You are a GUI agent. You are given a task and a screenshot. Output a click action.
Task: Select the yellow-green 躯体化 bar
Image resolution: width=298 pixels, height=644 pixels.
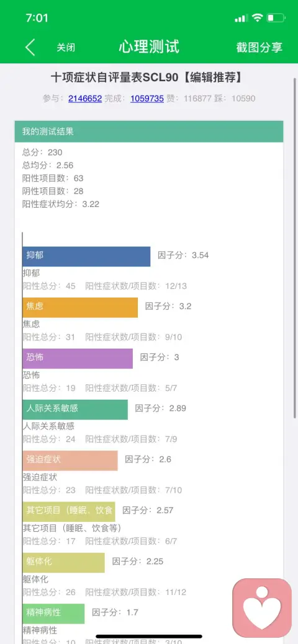coord(64,562)
